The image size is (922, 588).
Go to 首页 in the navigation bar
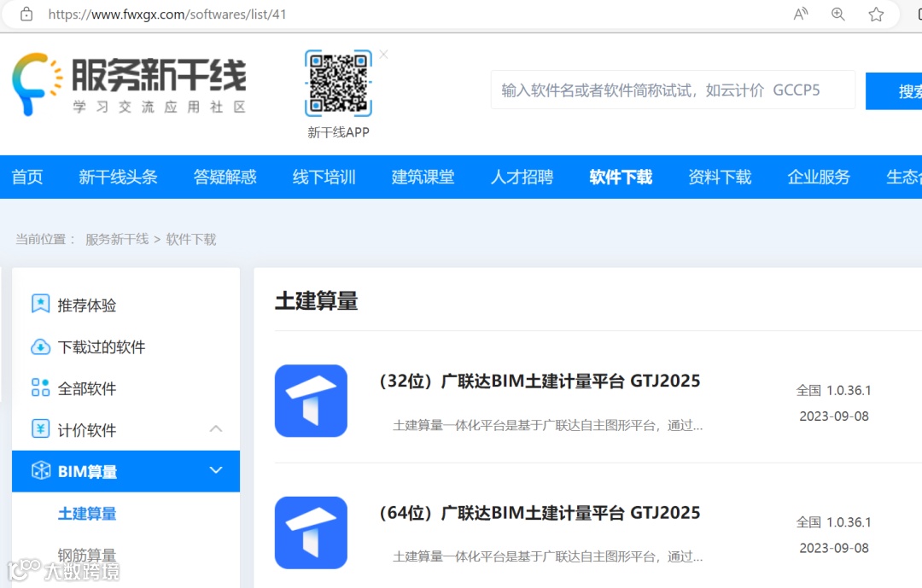tap(27, 177)
